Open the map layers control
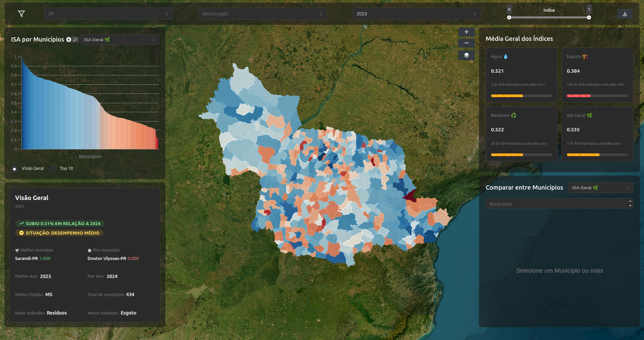 point(466,55)
